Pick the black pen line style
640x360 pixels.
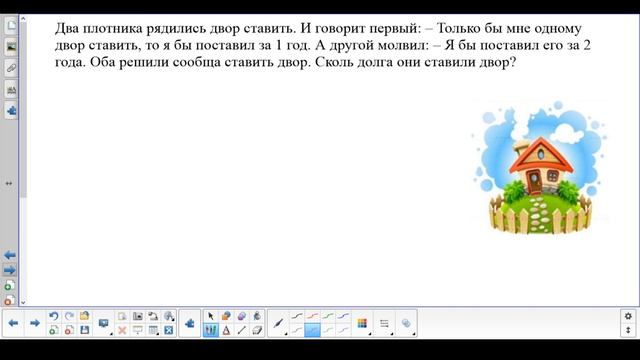(x=297, y=316)
